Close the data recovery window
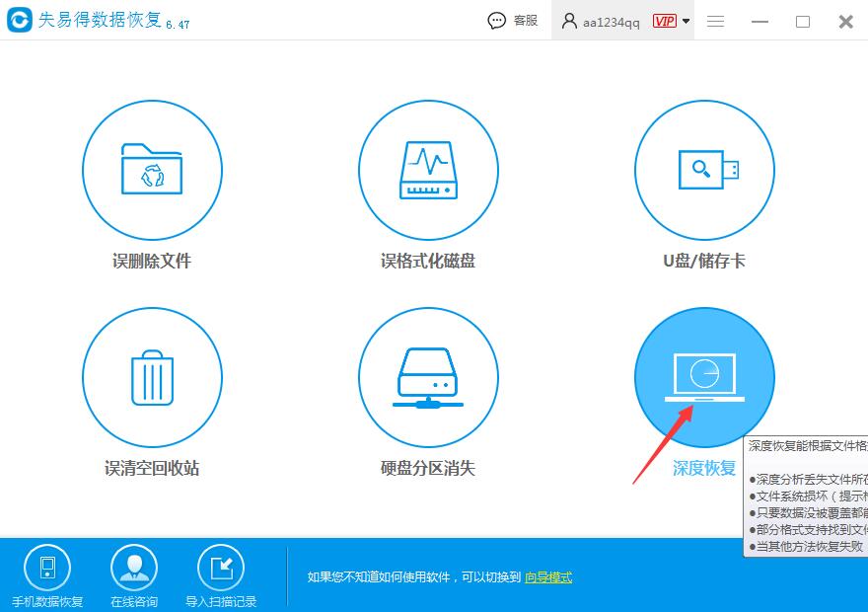The height and width of the screenshot is (612, 868). pos(846,22)
